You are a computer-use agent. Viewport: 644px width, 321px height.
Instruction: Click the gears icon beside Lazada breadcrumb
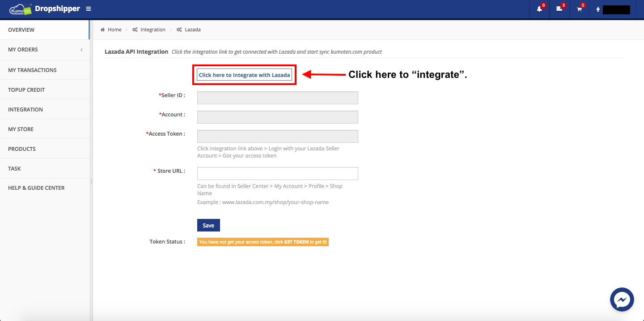[179, 30]
